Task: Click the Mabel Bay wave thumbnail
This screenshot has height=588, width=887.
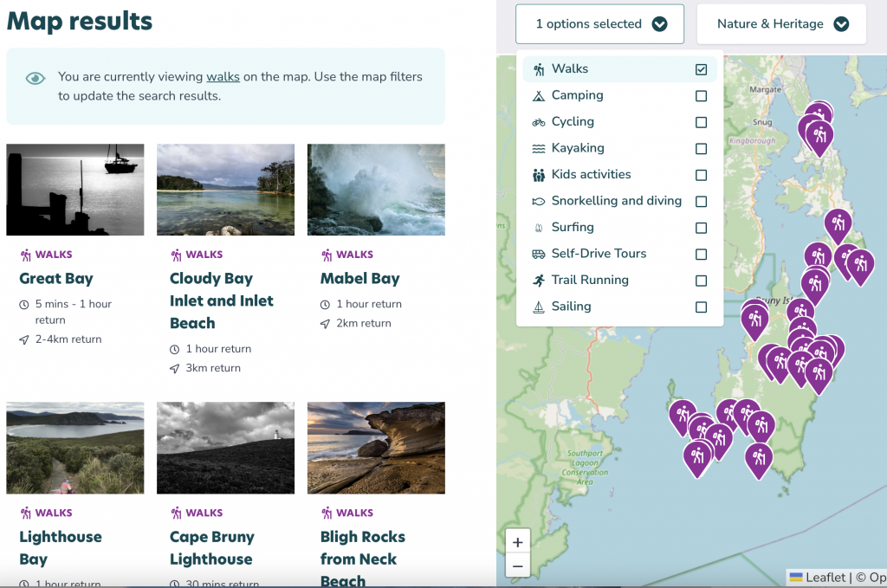Action: coord(376,189)
